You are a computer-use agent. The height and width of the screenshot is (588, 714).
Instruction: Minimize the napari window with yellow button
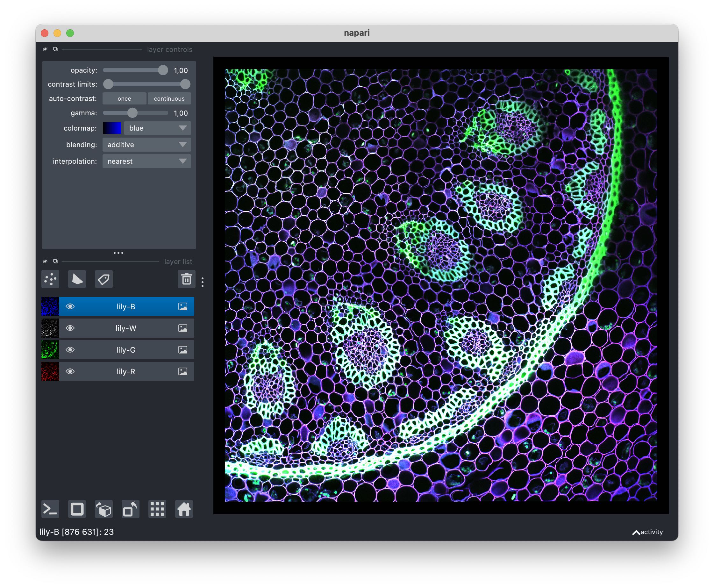(58, 33)
